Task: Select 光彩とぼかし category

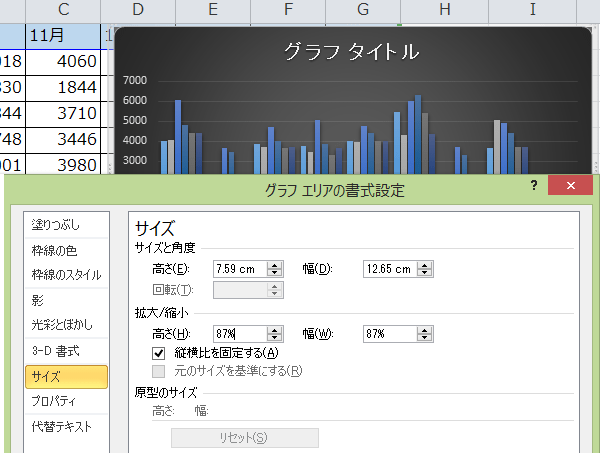Action: tap(63, 326)
